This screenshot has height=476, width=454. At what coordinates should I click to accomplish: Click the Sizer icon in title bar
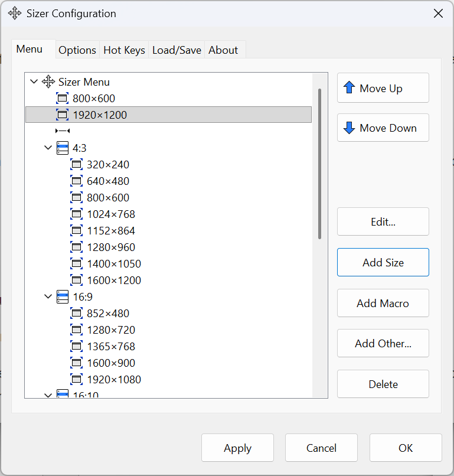(15, 14)
